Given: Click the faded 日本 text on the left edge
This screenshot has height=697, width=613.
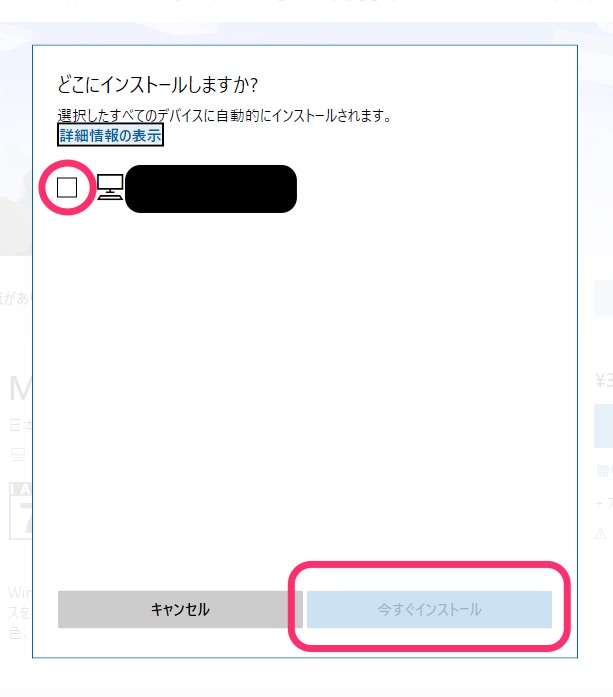Looking at the screenshot, I should point(20,425).
